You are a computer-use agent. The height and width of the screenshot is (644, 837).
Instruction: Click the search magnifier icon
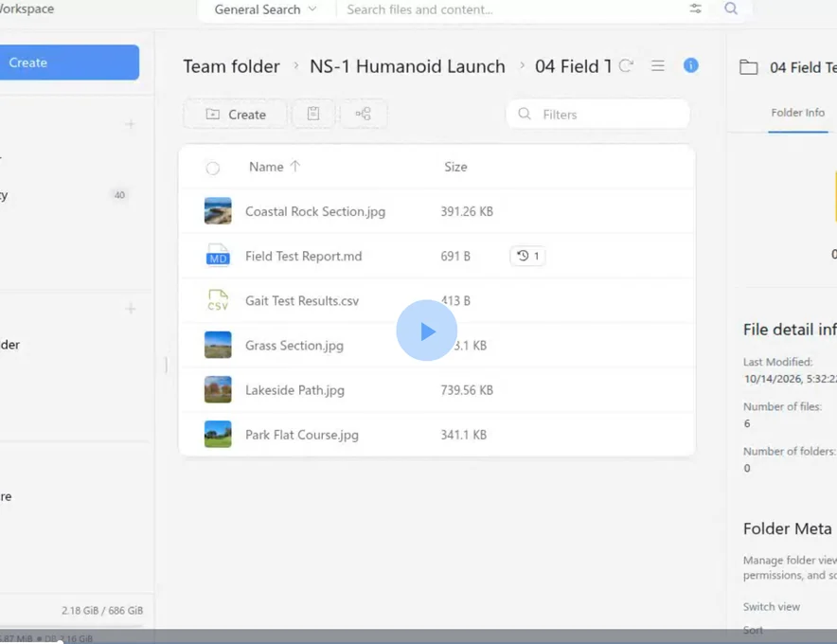pyautogui.click(x=731, y=9)
